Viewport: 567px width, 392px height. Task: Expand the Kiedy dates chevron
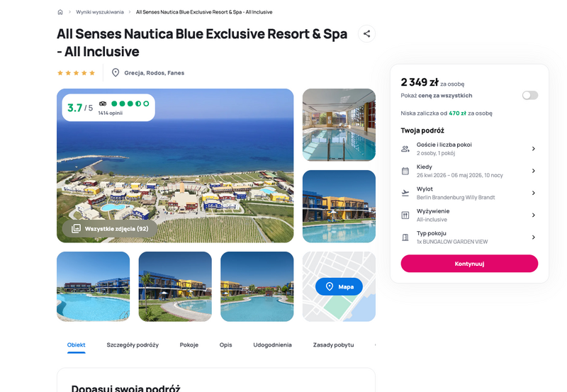point(533,171)
